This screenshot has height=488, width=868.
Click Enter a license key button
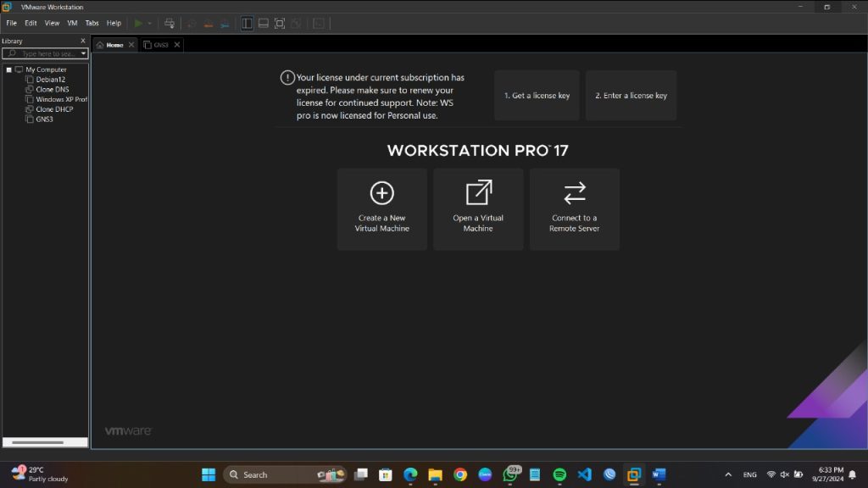tap(631, 96)
